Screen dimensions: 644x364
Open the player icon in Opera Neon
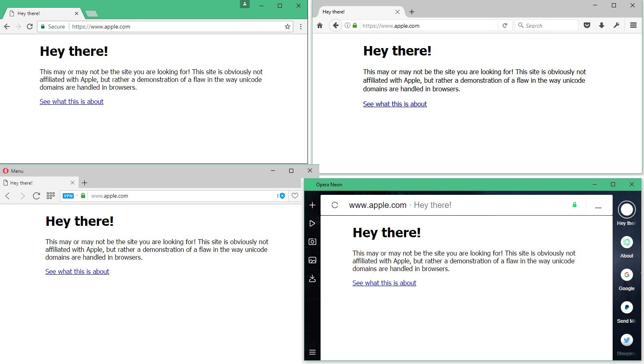coord(312,223)
